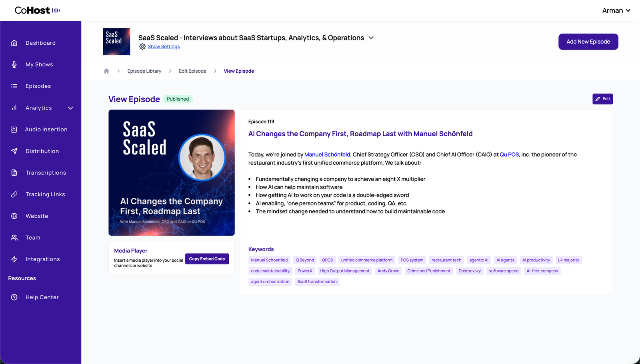
Task: Go to Episode Library breadcrumb
Action: pos(144,71)
